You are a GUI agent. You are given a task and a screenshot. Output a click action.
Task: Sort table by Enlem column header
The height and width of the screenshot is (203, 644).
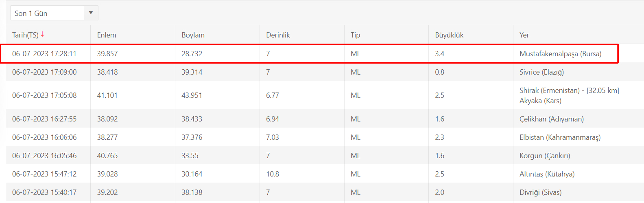tap(107, 35)
